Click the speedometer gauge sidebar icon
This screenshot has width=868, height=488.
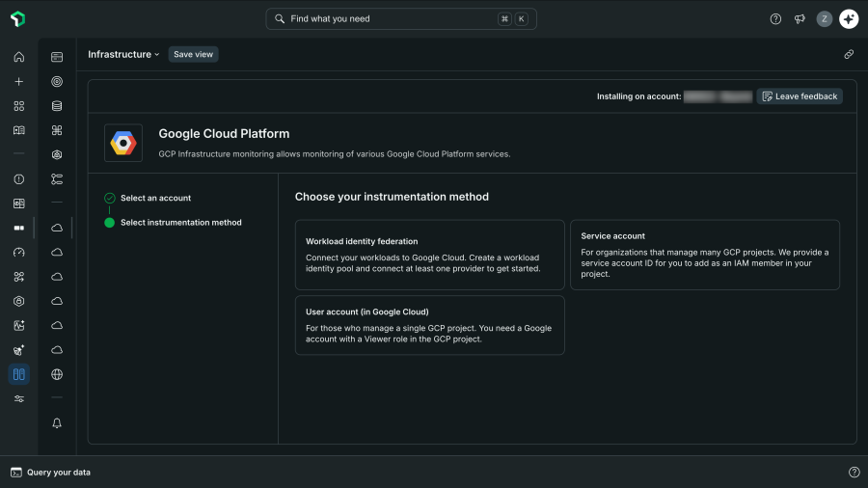point(19,253)
